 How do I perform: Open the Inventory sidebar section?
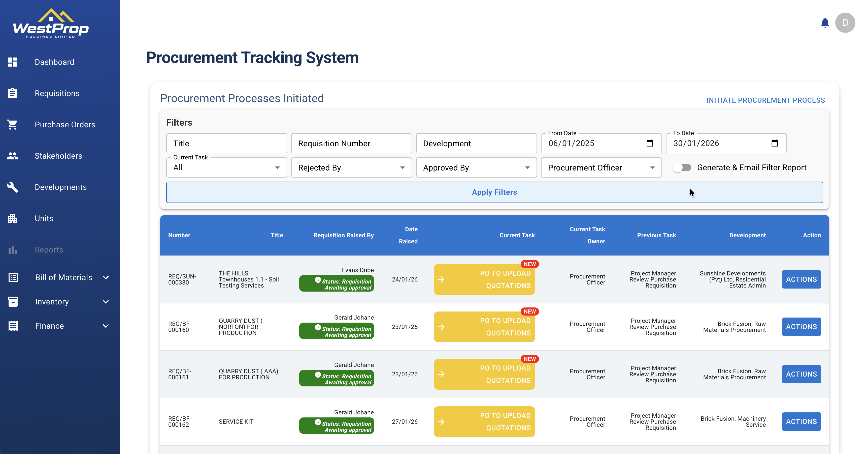52,302
